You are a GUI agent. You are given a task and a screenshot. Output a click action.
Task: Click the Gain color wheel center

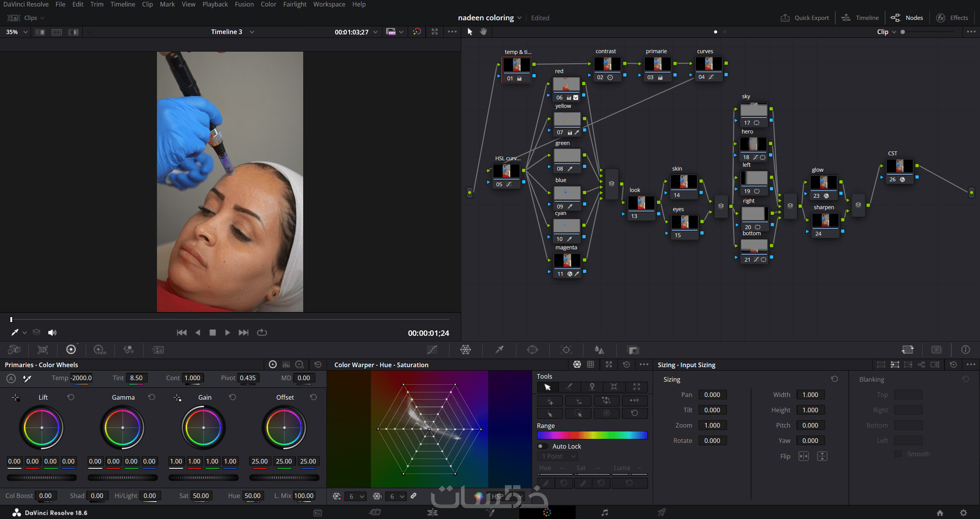pos(204,428)
